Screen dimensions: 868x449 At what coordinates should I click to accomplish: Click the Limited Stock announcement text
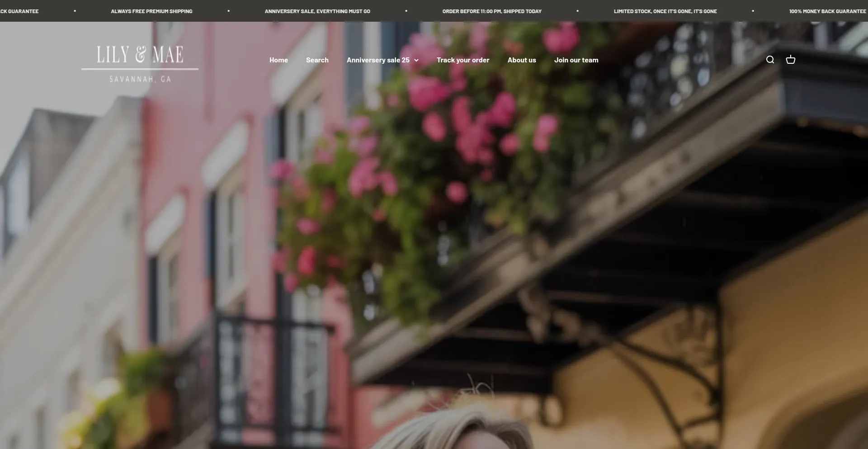pos(665,11)
